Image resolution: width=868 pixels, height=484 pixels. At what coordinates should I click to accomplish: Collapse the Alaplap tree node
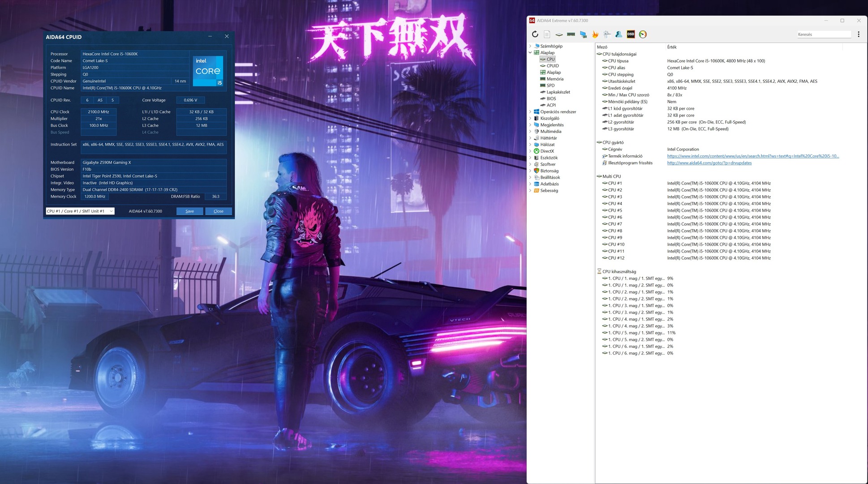click(530, 52)
